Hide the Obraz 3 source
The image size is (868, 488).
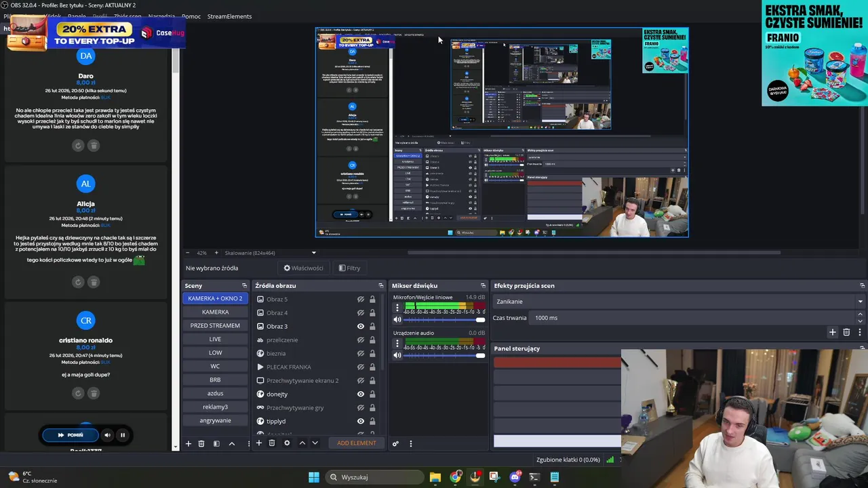[x=361, y=326]
